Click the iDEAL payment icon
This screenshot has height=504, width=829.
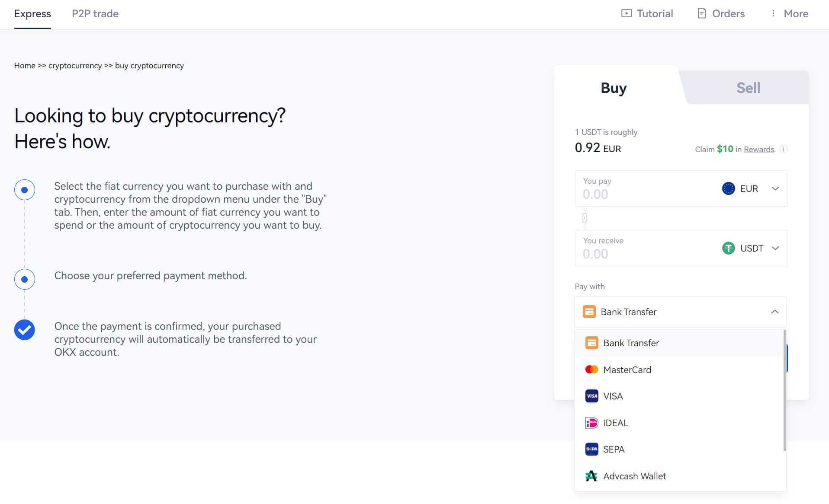(x=591, y=423)
